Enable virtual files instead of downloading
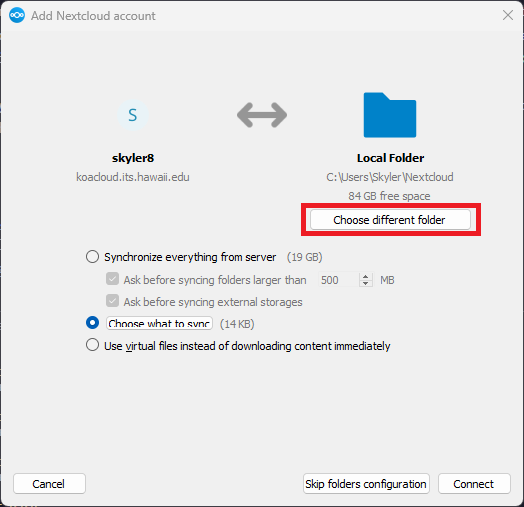The width and height of the screenshot is (524, 507). click(92, 345)
